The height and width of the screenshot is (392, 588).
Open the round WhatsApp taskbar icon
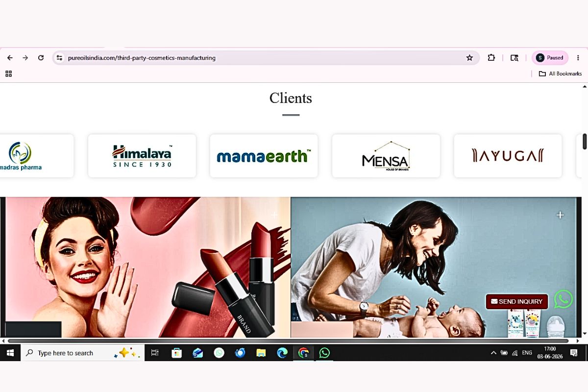pos(219,353)
